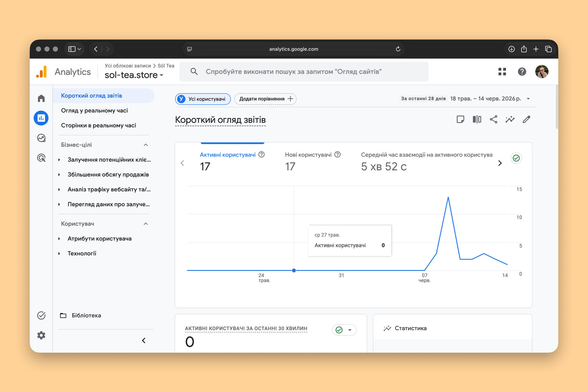588x392 pixels.
Task: Show next metrics with right chevron
Action: click(x=500, y=163)
